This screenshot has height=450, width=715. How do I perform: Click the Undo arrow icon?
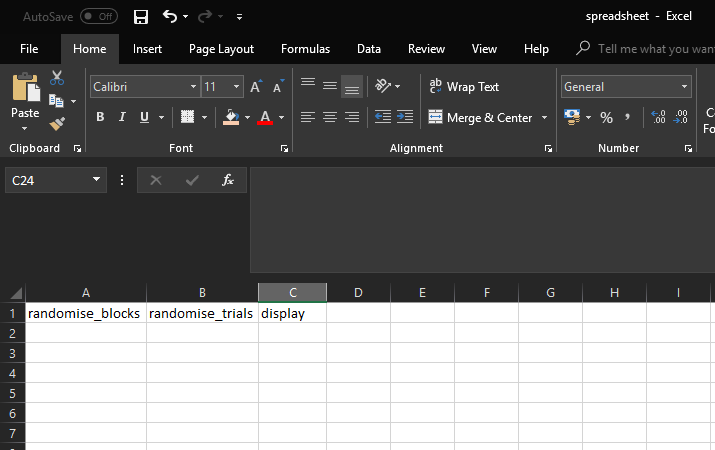pos(170,17)
